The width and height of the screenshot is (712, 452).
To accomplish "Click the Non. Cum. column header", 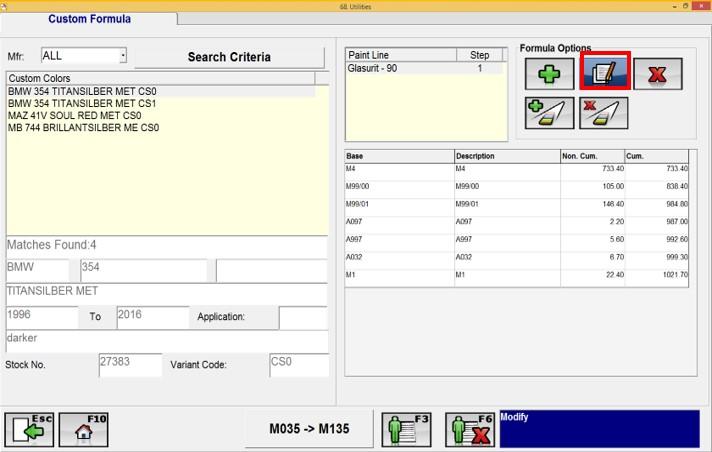I will pyautogui.click(x=593, y=156).
